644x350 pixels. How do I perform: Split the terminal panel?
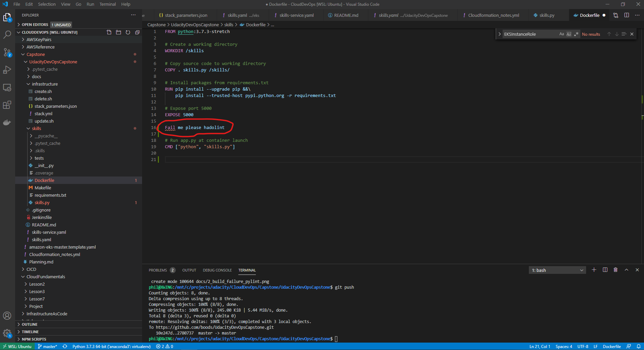[605, 270]
